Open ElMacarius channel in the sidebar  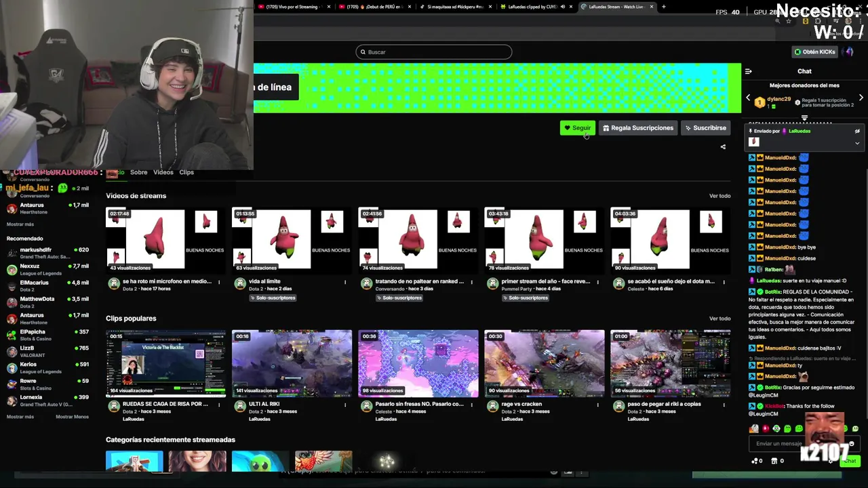coord(47,285)
